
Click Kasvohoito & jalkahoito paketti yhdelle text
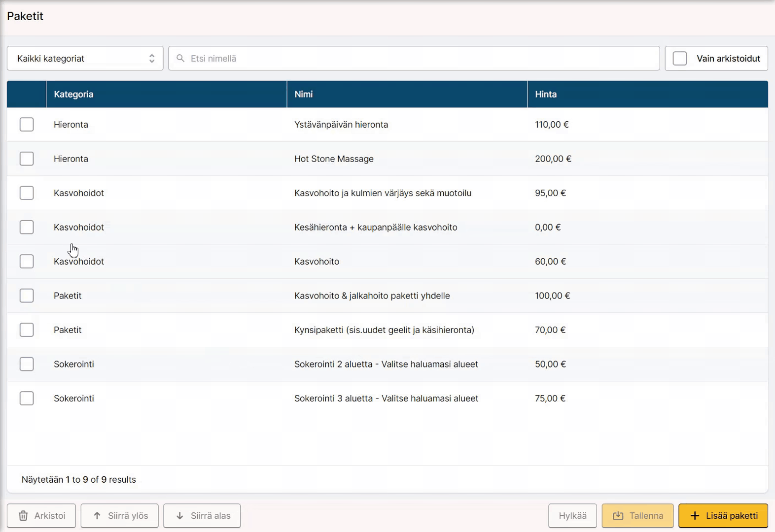[372, 296]
